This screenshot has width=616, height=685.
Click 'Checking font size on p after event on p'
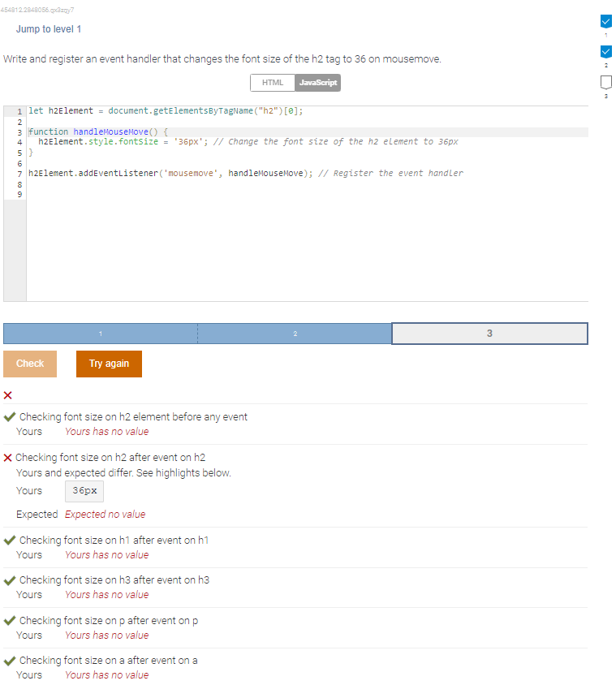[x=109, y=621]
